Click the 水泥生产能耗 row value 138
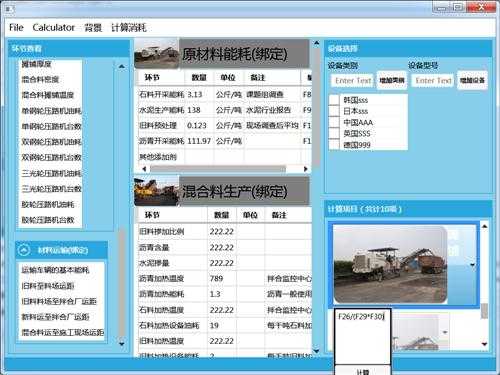The width and height of the screenshot is (500, 375). pos(194,110)
